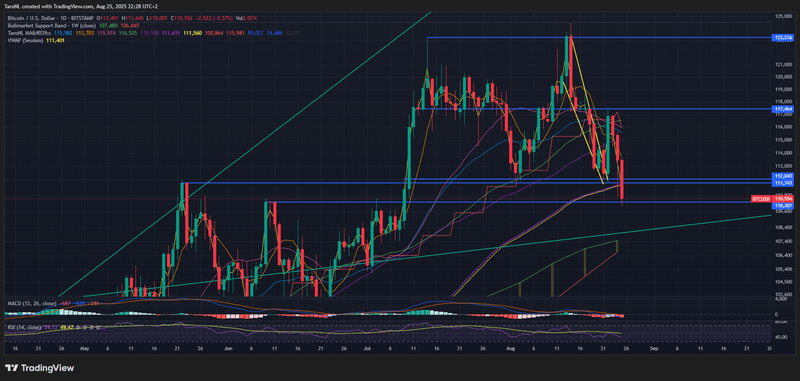Click the 108,400 price axis label

coord(783,227)
